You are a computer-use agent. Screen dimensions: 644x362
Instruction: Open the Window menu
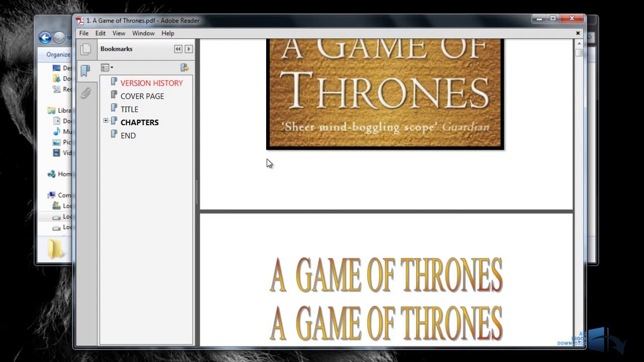click(143, 33)
